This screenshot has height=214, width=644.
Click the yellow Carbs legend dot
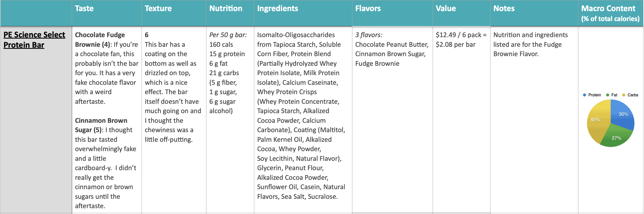click(624, 95)
